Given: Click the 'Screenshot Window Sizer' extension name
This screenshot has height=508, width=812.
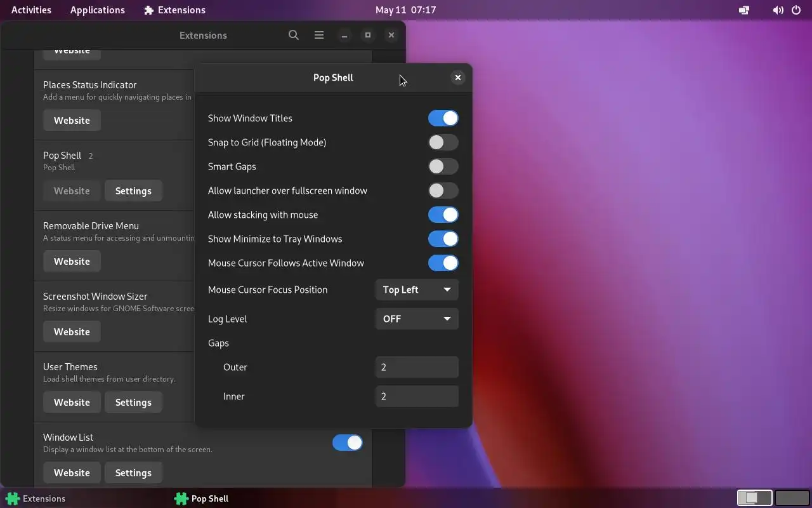Looking at the screenshot, I should 95,296.
